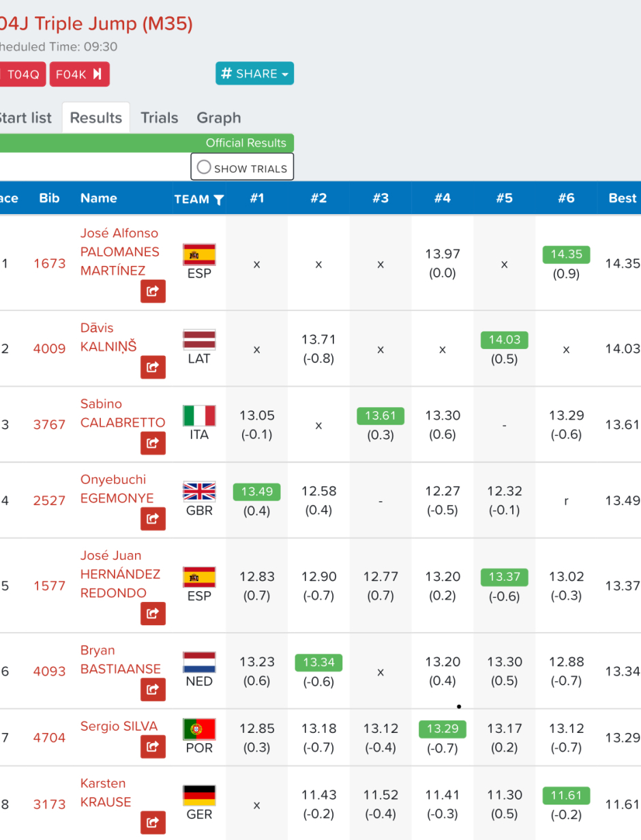The image size is (641, 840).
Task: Click share icon under Dāvis Kalniņš
Action: tap(153, 367)
